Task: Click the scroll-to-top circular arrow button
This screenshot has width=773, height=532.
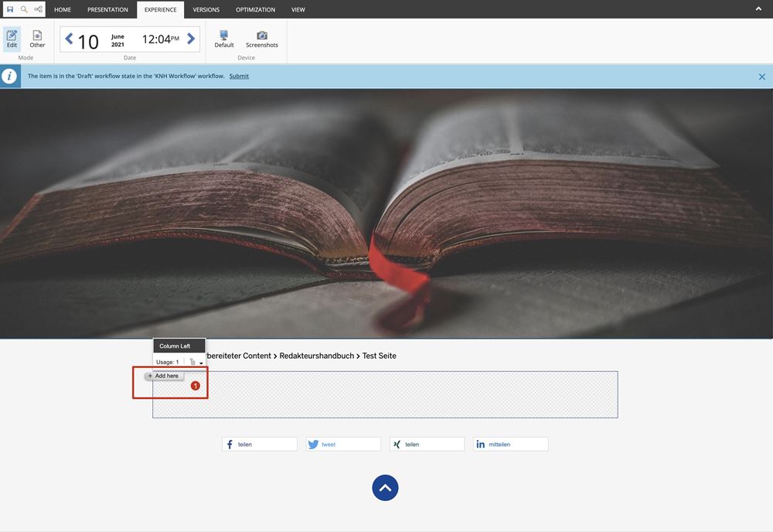Action: [x=385, y=488]
